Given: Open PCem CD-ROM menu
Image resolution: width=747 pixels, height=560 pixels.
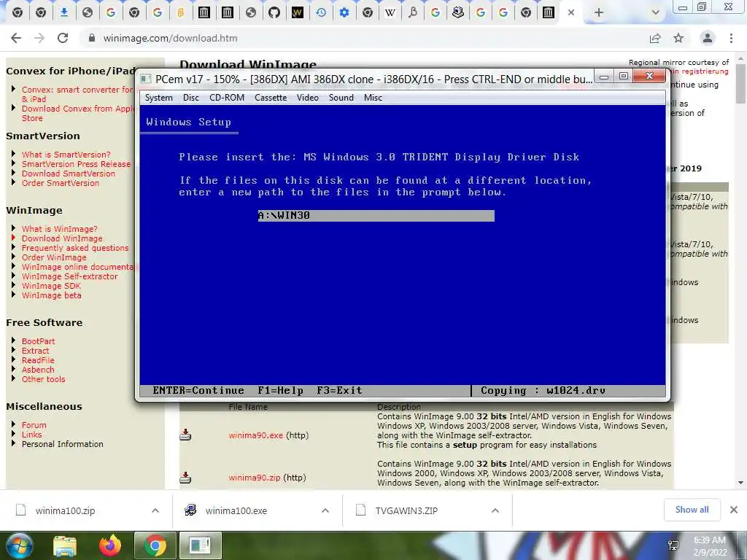Looking at the screenshot, I should (x=227, y=98).
